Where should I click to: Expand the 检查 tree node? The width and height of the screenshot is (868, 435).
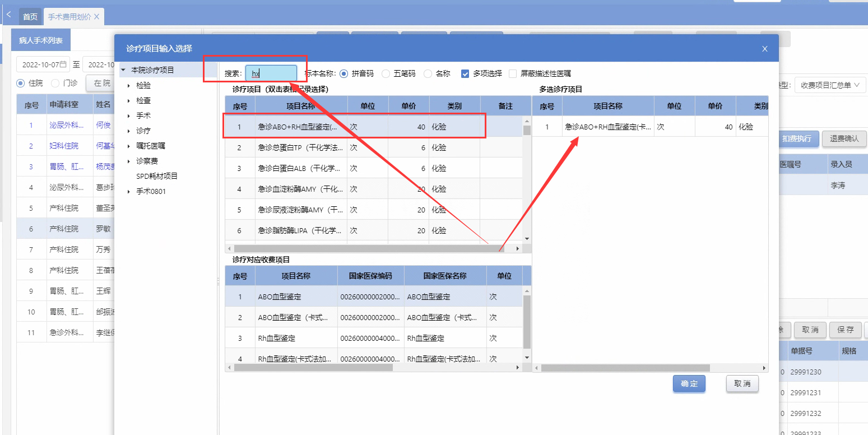(x=129, y=101)
